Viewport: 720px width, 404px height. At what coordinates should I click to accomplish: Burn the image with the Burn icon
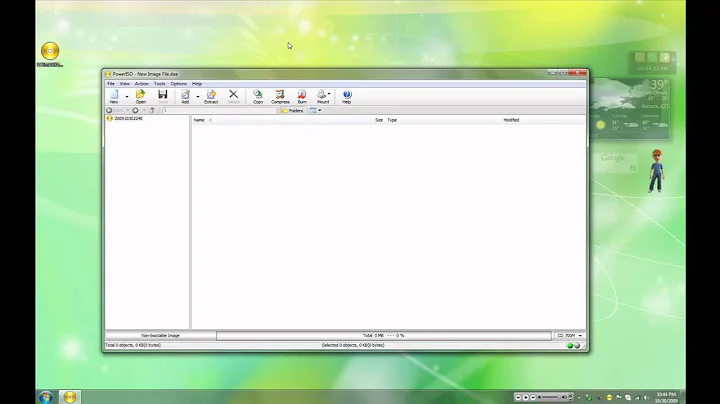302,96
